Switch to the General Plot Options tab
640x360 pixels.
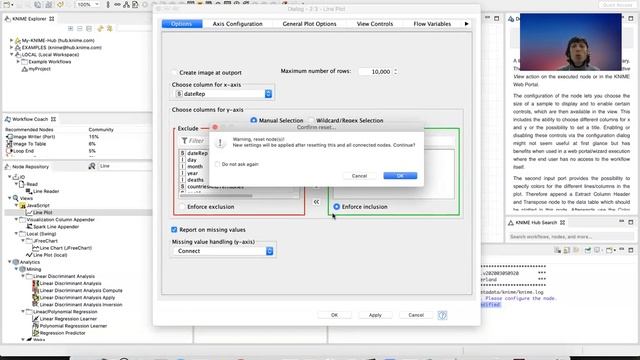click(x=309, y=24)
